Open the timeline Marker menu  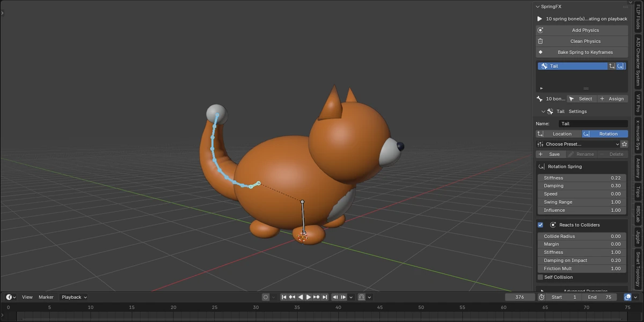pyautogui.click(x=46, y=297)
